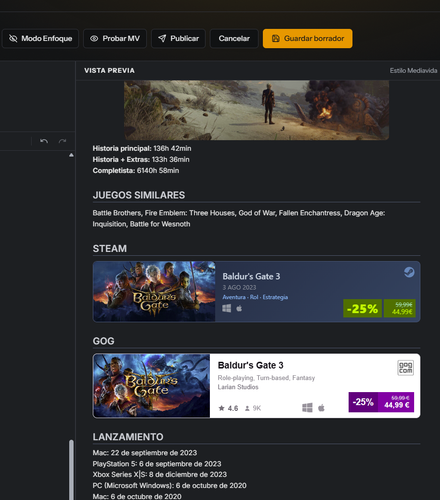Click Aventura · Rol · Estrategia genre tags
This screenshot has height=500, width=440.
[255, 297]
